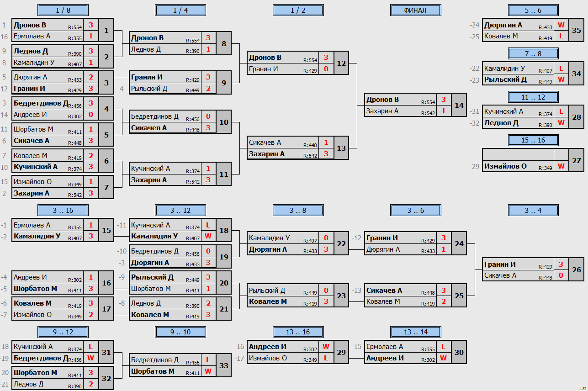The width and height of the screenshot is (588, 391).
Task: Open match box 5 beside Шорбатов М and Сикачев А
Action: point(106,135)
